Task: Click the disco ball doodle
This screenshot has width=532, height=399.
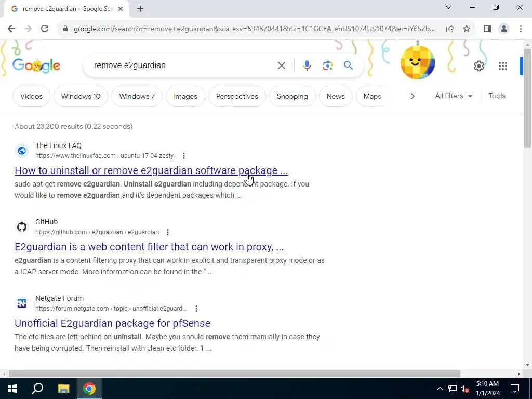Action: [417, 62]
